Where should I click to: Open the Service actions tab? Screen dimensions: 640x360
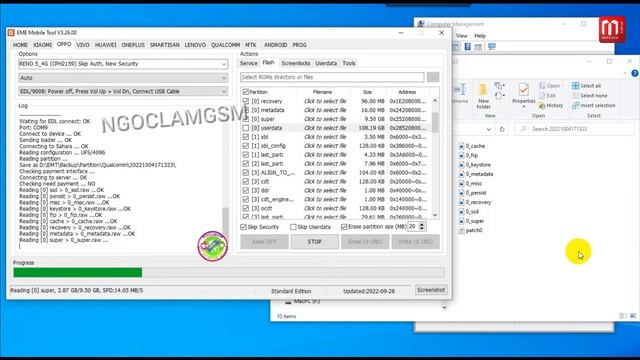coord(249,63)
